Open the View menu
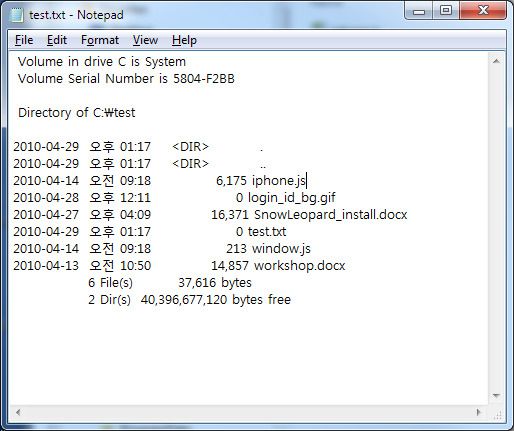Image resolution: width=514 pixels, height=431 pixels. (x=145, y=40)
